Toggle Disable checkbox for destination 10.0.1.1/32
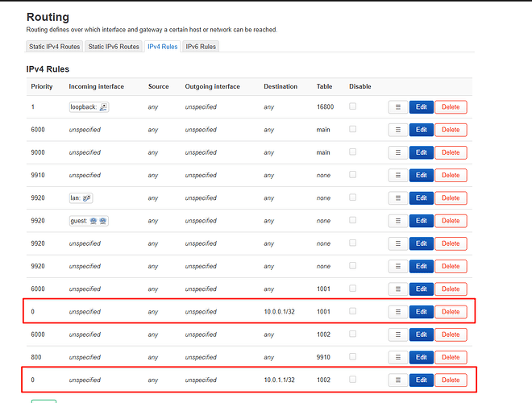This screenshot has height=403, width=532. (353, 379)
